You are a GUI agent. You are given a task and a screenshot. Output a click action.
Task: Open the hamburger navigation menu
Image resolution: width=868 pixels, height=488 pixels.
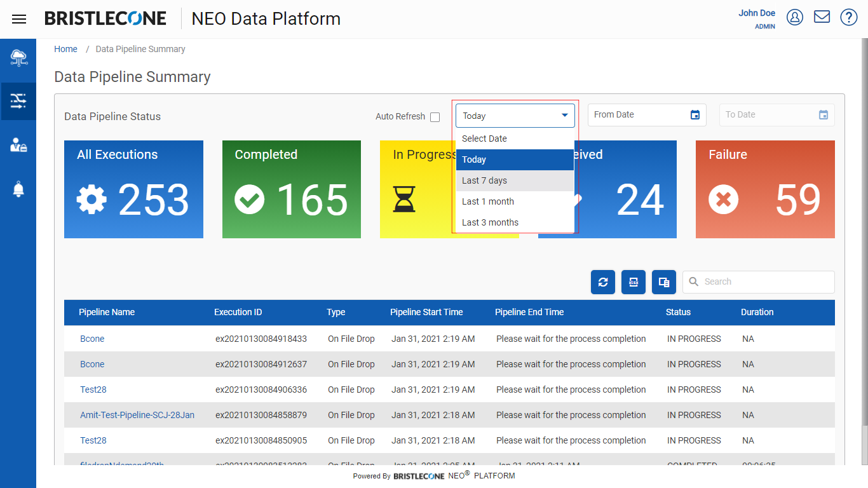(x=19, y=19)
